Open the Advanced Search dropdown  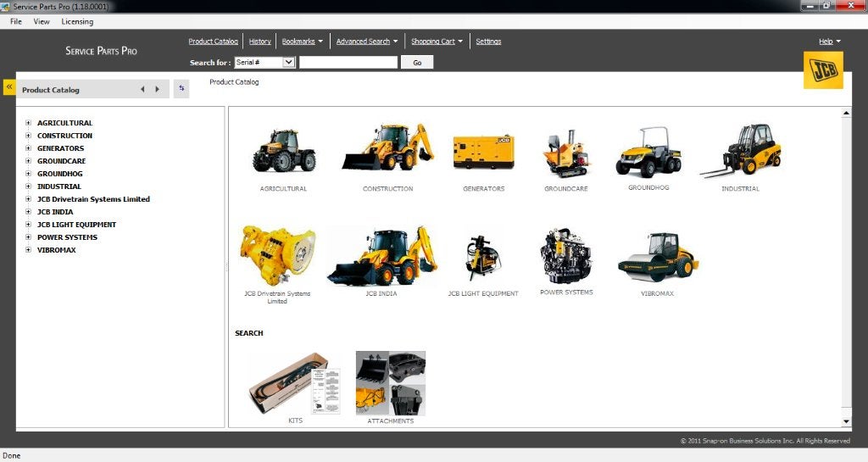[x=367, y=42]
